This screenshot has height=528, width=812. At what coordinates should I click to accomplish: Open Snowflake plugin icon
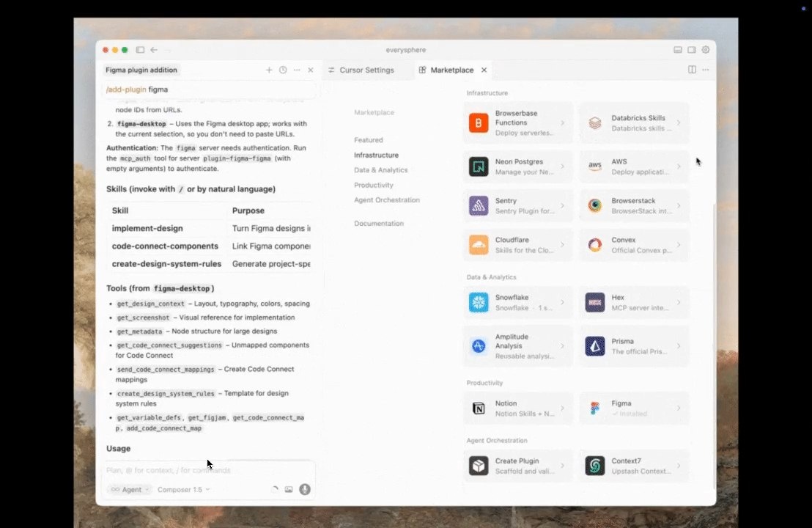point(479,302)
